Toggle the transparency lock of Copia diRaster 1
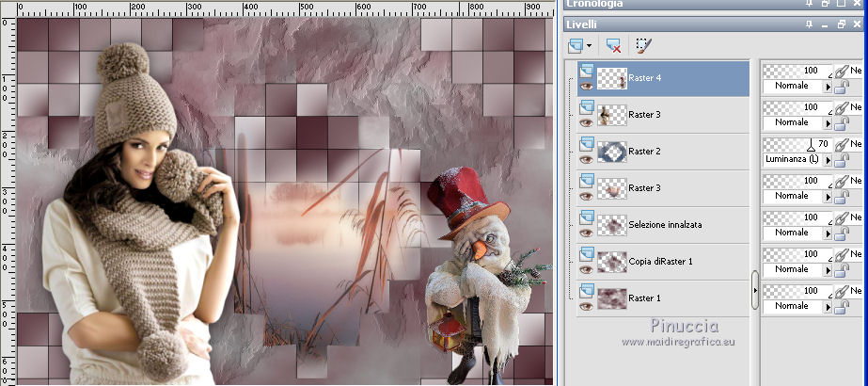Screen dimensions: 868x386 (842, 269)
